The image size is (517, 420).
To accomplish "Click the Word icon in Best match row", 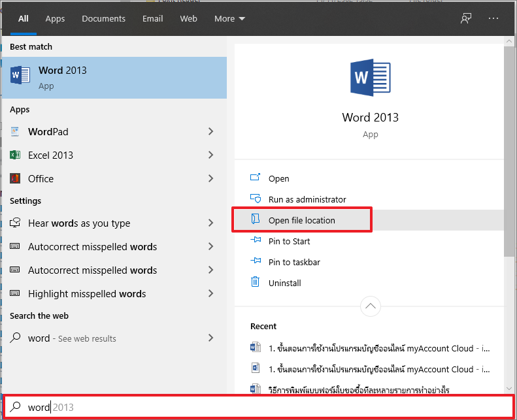I will [x=20, y=75].
